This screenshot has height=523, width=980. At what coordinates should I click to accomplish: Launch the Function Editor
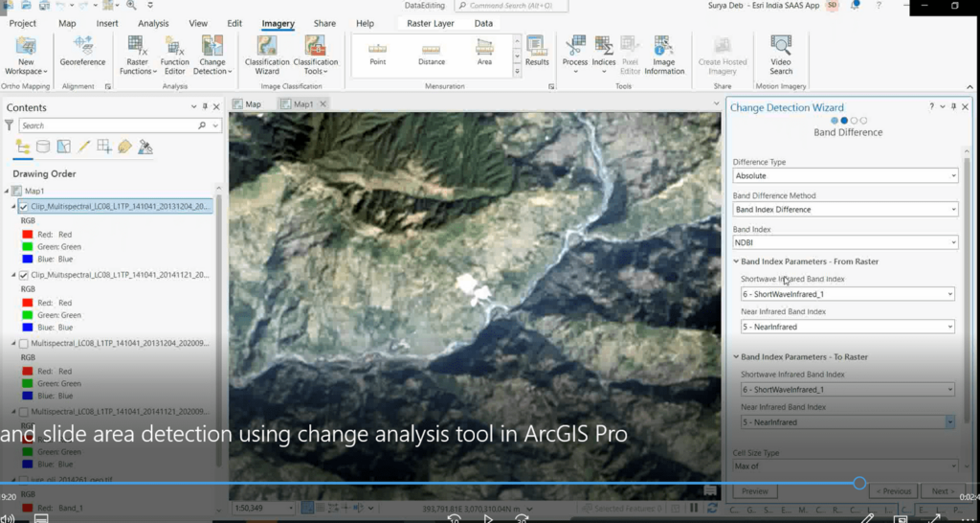(x=174, y=57)
